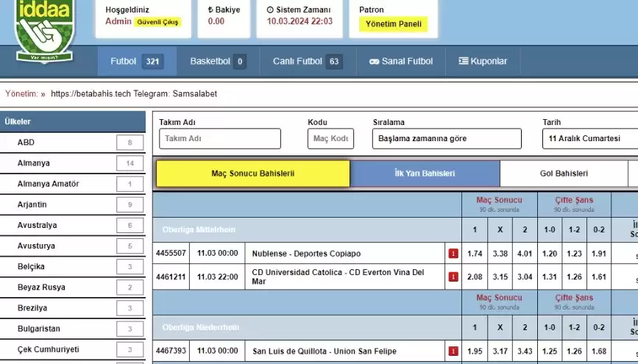Click draw odds 3.17 for San Luis row

[500, 351]
